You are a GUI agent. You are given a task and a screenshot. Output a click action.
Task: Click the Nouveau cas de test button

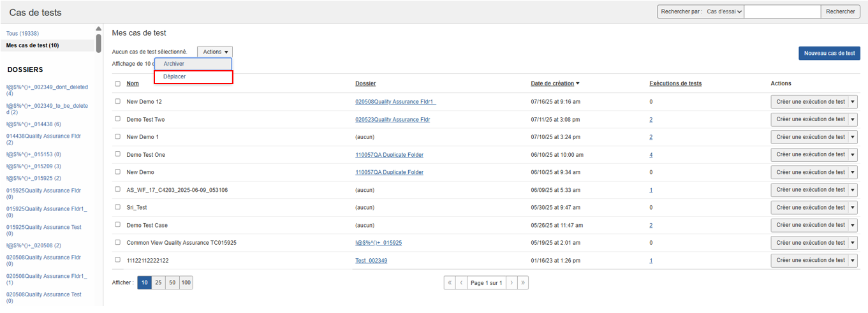coord(829,54)
